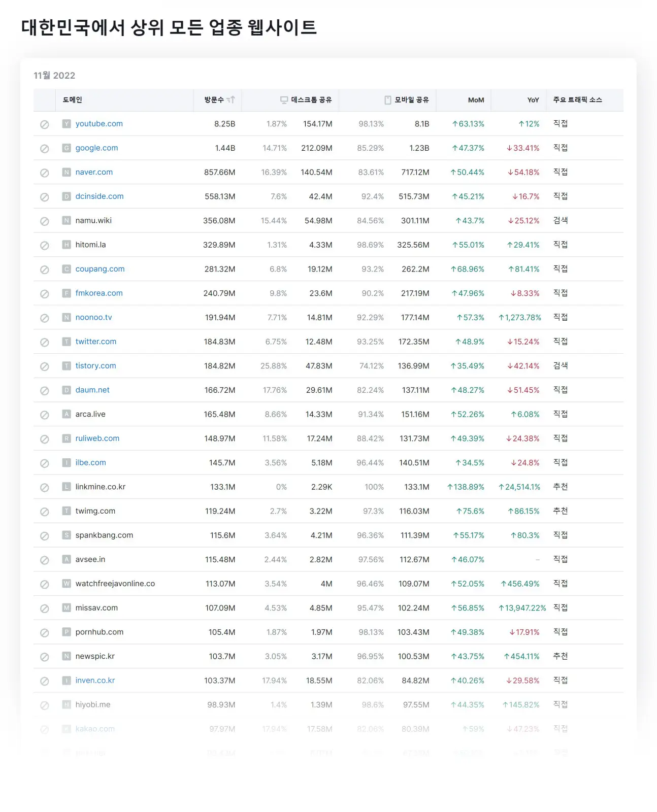Click the 138.89% MoM value for linkmine.co.kr
657x812 pixels.
pos(466,487)
